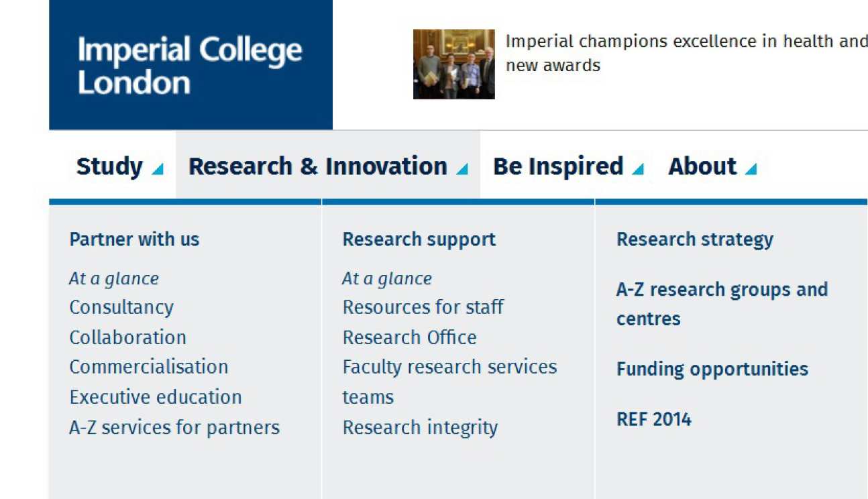Open the Study menu item
Image resolution: width=868 pixels, height=499 pixels.
pos(109,166)
